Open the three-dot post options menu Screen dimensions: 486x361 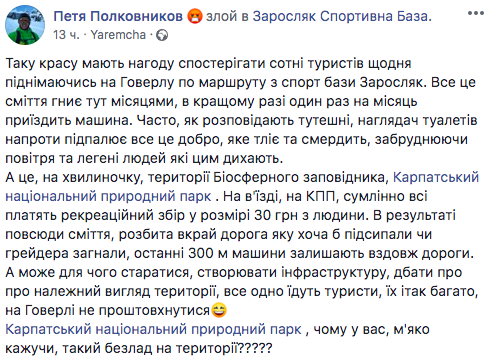[x=476, y=13]
